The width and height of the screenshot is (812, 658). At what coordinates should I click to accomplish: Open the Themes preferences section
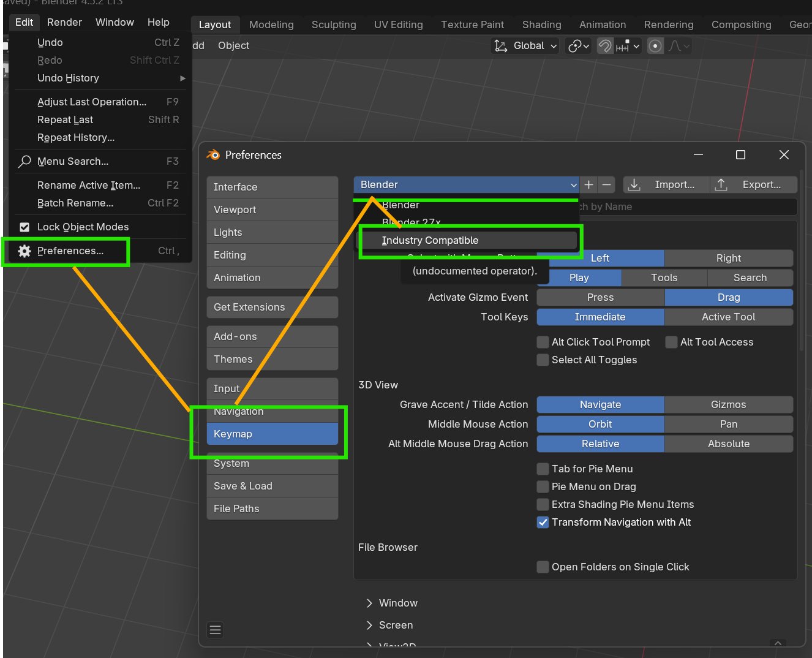[273, 359]
